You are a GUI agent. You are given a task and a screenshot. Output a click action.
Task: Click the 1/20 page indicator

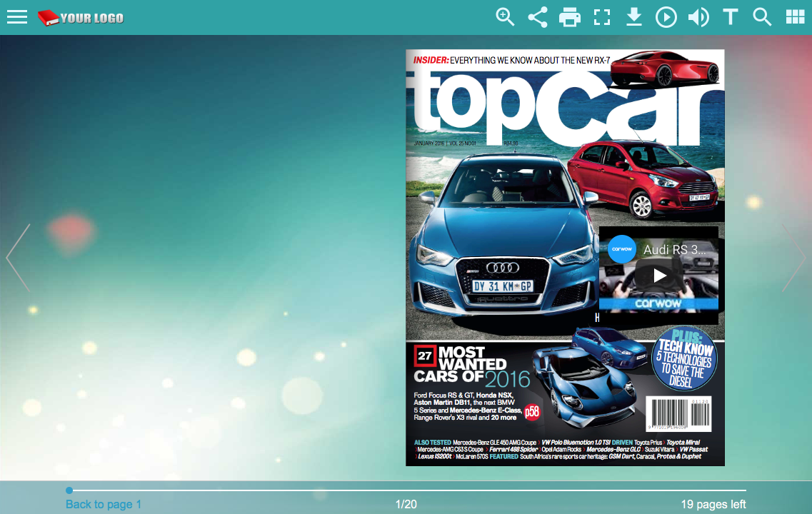(x=406, y=504)
